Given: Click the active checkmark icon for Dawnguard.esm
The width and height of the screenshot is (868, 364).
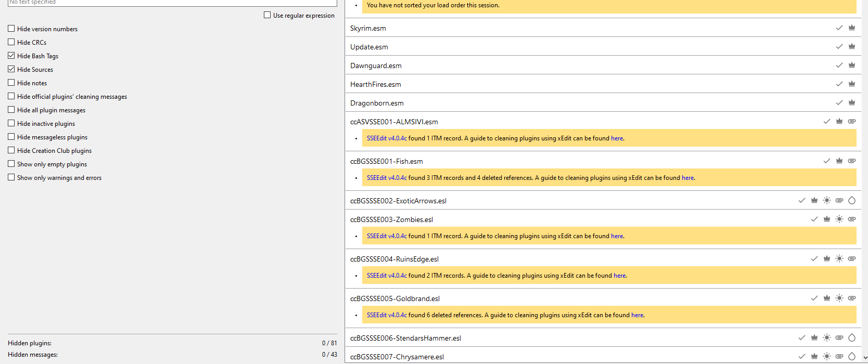Looking at the screenshot, I should (839, 66).
